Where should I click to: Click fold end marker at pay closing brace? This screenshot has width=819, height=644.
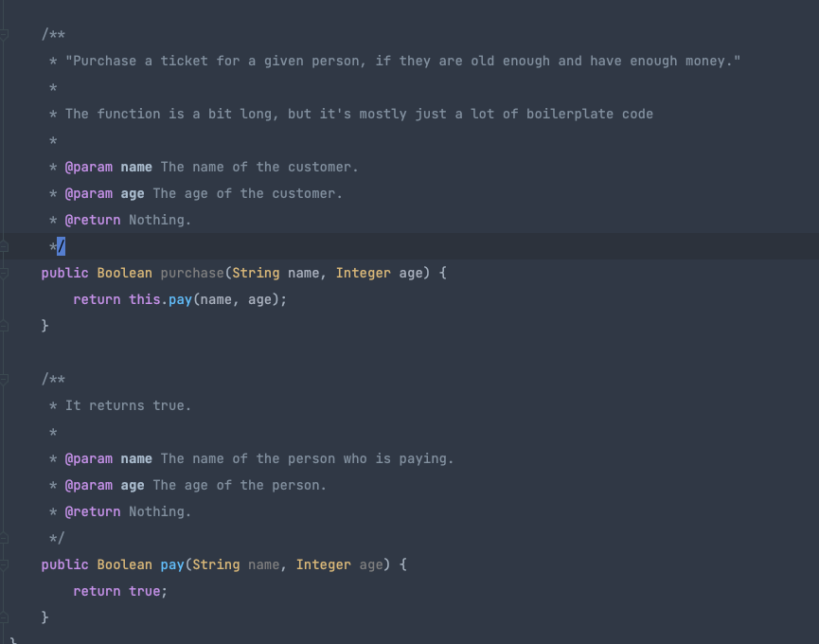pyautogui.click(x=5, y=617)
